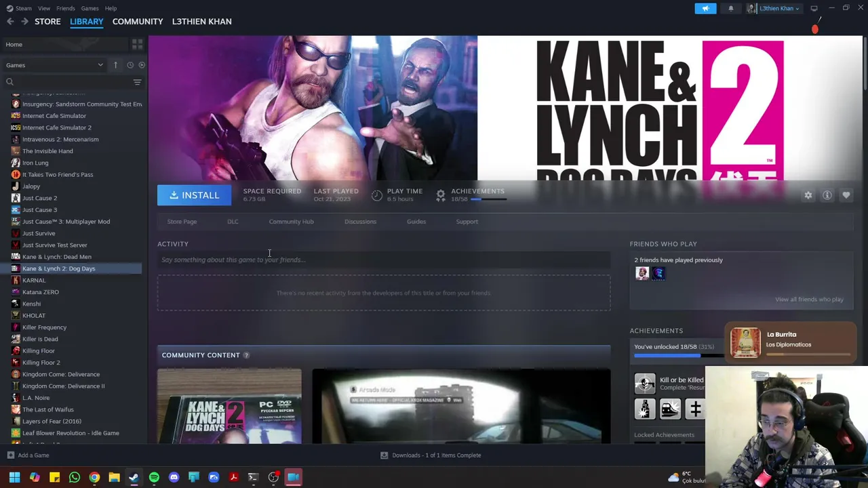Switch to Big Picture mode icon
Image resolution: width=868 pixels, height=488 pixels.
814,8
